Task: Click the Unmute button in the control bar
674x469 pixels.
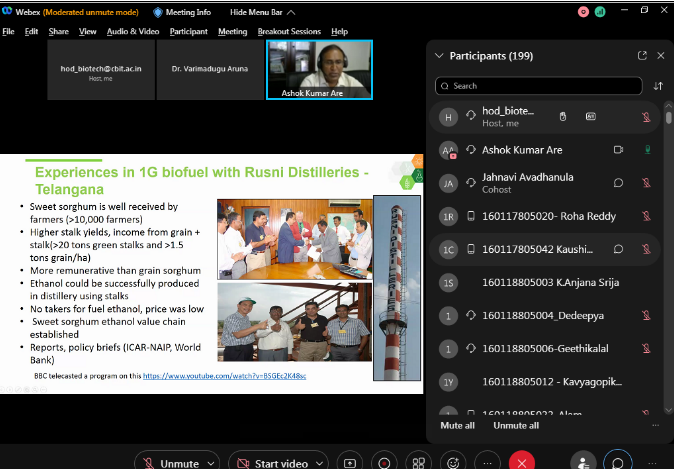Action: pyautogui.click(x=171, y=463)
